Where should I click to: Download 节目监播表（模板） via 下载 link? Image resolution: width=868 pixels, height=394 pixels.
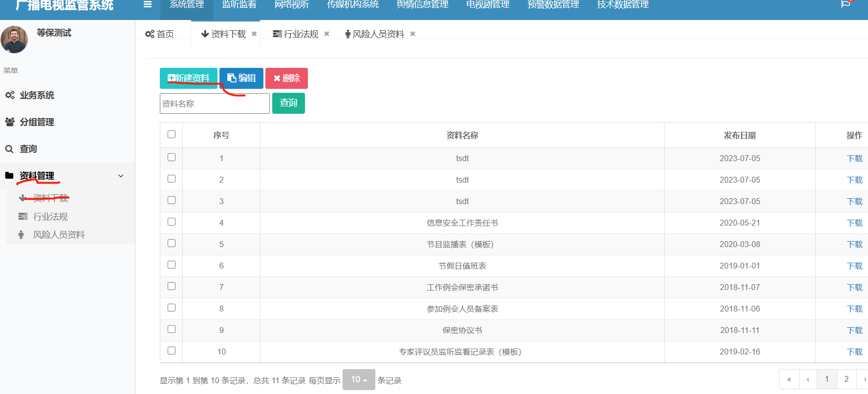click(855, 245)
